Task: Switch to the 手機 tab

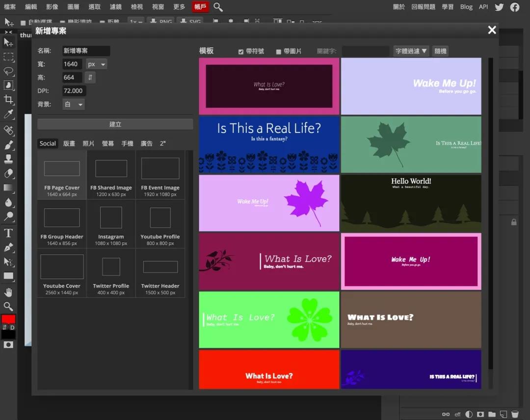Action: point(127,144)
